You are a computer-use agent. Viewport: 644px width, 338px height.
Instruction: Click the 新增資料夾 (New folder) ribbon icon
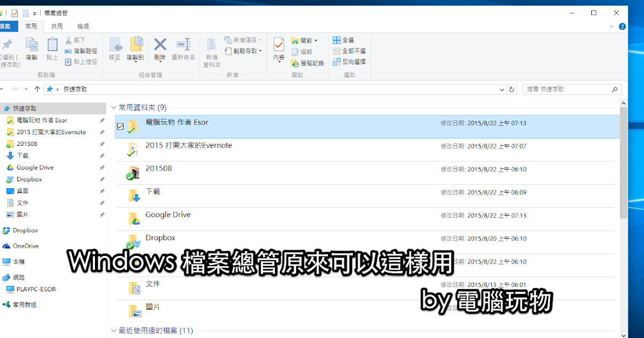point(211,45)
